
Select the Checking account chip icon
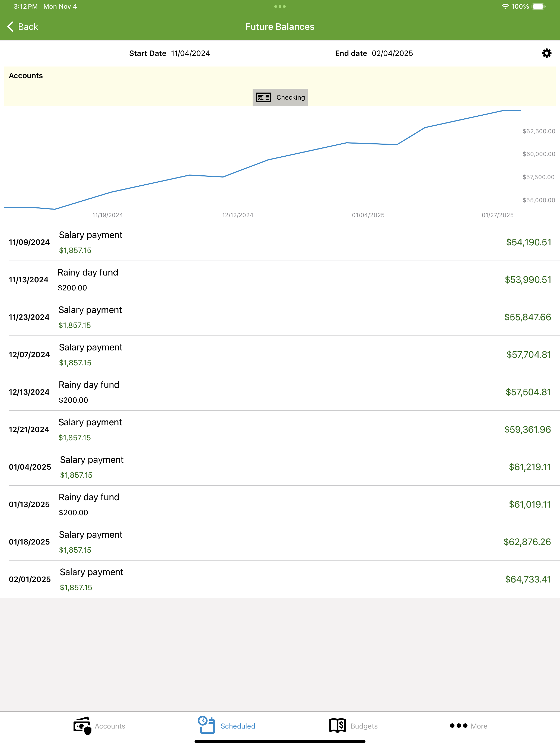pos(264,97)
